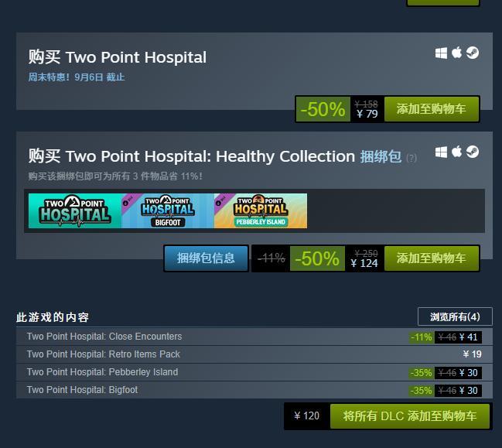Open Close Encounters DLC row
Screen dimensions: 502x448
point(254,337)
